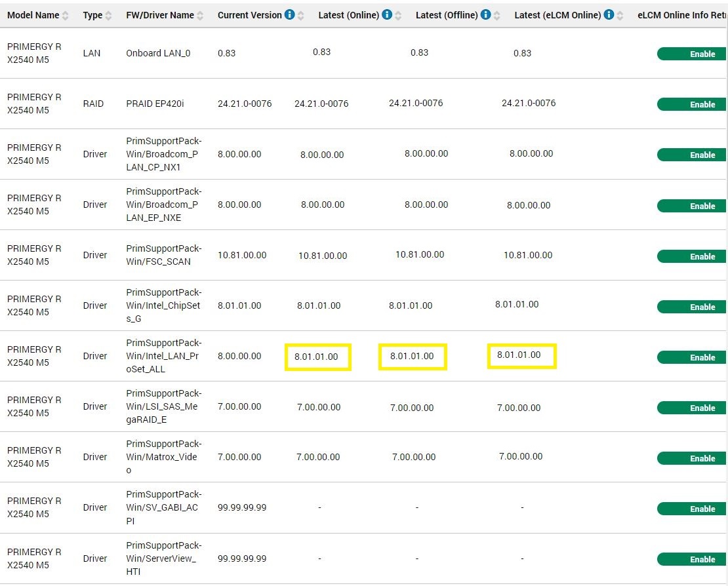This screenshot has width=728, height=586.
Task: Select ServerView_HTI current version 99.99.99.99
Action: tap(242, 558)
